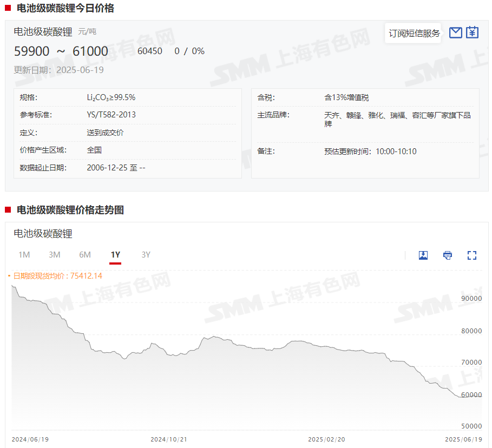492x448 pixels.
Task: Click the 规格 label
Action: point(28,97)
